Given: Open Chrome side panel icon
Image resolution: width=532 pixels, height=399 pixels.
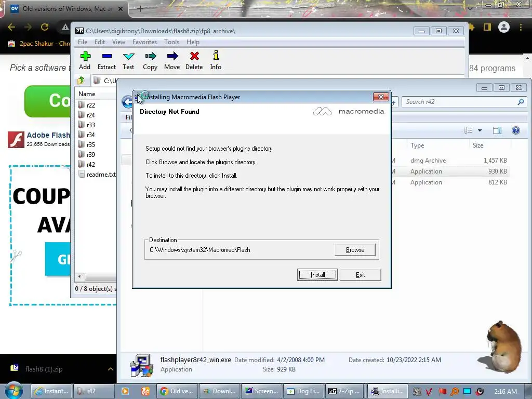Looking at the screenshot, I should point(487,27).
